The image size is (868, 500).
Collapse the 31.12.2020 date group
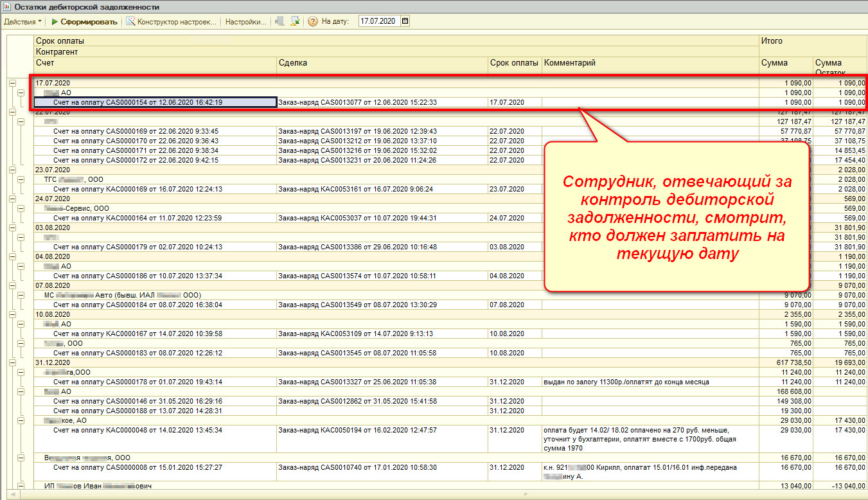click(x=12, y=362)
